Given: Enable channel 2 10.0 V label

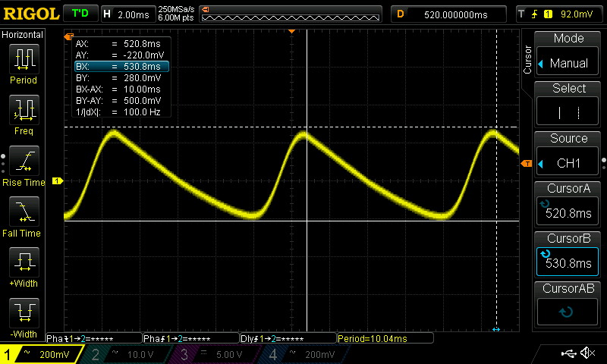Looking at the screenshot, I should (x=127, y=354).
